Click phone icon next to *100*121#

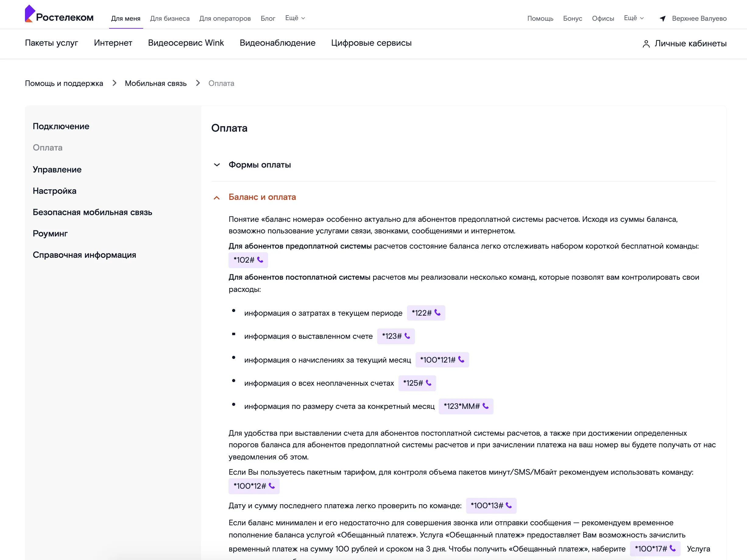461,360
